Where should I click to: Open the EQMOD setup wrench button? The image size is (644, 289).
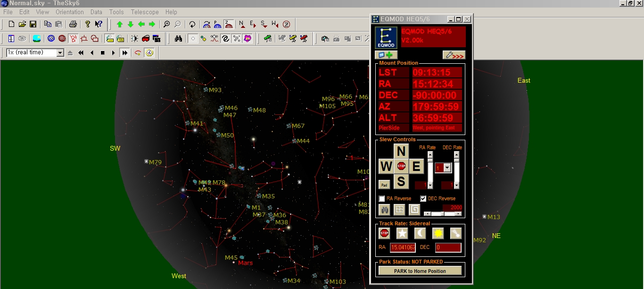click(454, 55)
